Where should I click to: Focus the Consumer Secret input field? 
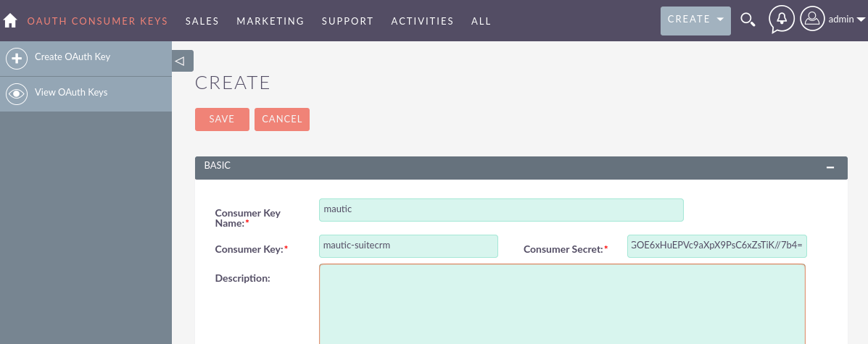point(716,246)
